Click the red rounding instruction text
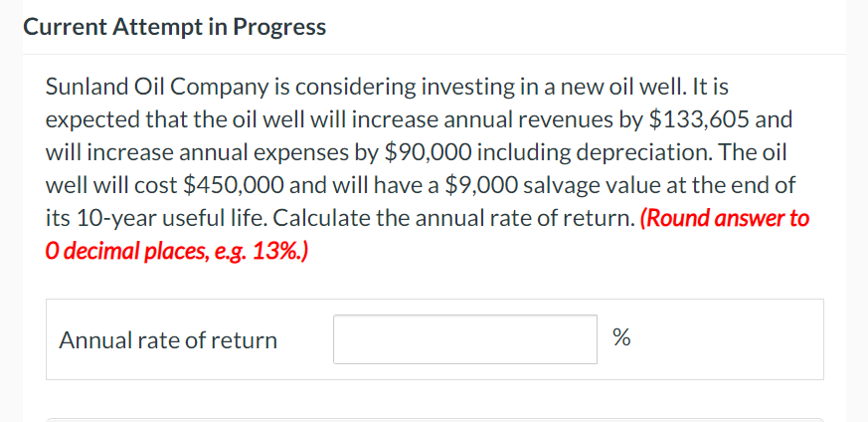 pyautogui.click(x=725, y=218)
